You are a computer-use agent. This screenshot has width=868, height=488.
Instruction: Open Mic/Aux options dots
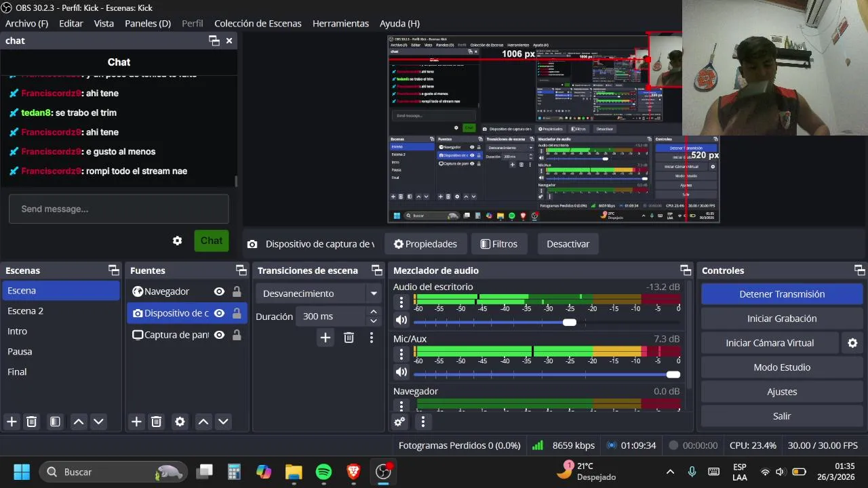(x=401, y=354)
